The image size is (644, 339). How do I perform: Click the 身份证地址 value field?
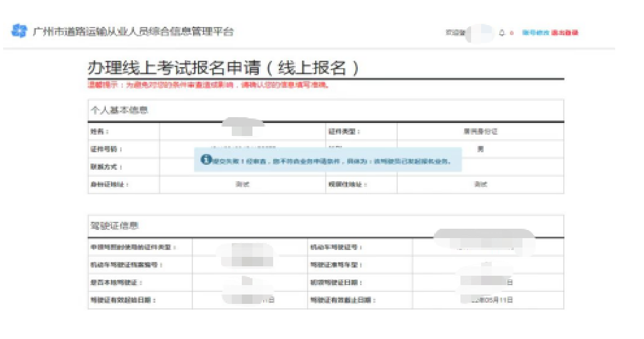[x=242, y=184]
